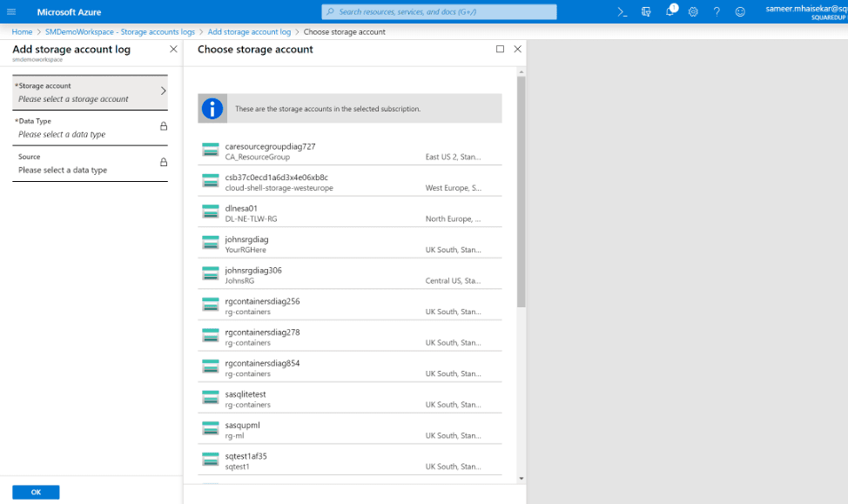
Task: Open Azure Cloud Shell
Action: coord(623,11)
